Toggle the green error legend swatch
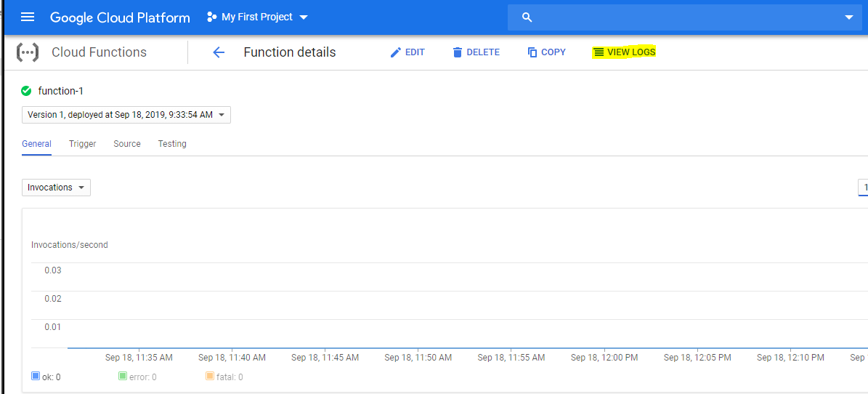The width and height of the screenshot is (868, 394). pyautogui.click(x=123, y=377)
